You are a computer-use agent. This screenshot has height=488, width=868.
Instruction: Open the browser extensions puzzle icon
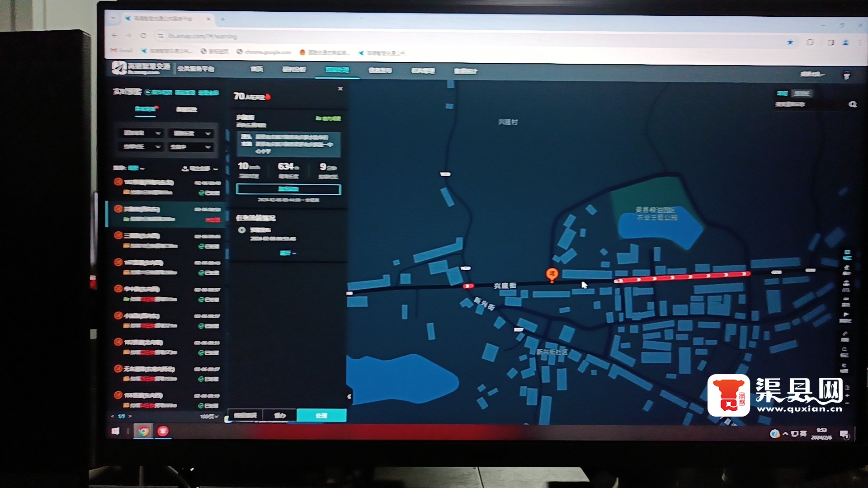pyautogui.click(x=810, y=42)
